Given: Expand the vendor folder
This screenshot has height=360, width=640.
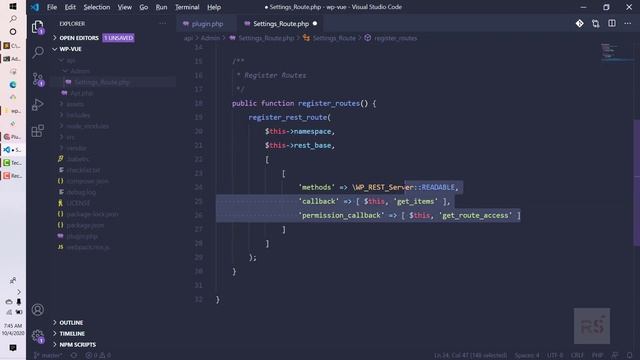Looking at the screenshot, I should coord(76,148).
